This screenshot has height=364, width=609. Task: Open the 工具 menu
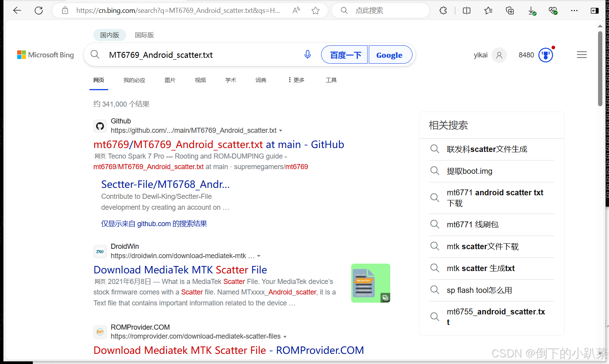[x=331, y=80]
